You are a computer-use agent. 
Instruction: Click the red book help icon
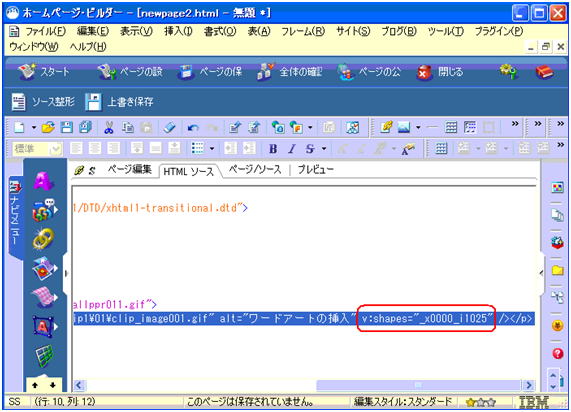pos(544,72)
